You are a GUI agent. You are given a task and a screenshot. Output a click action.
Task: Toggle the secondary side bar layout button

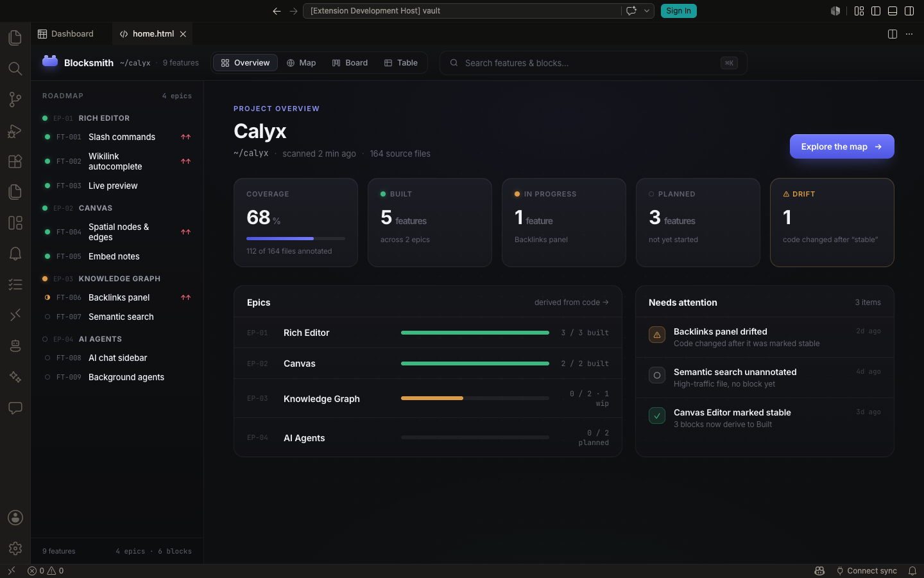point(909,11)
